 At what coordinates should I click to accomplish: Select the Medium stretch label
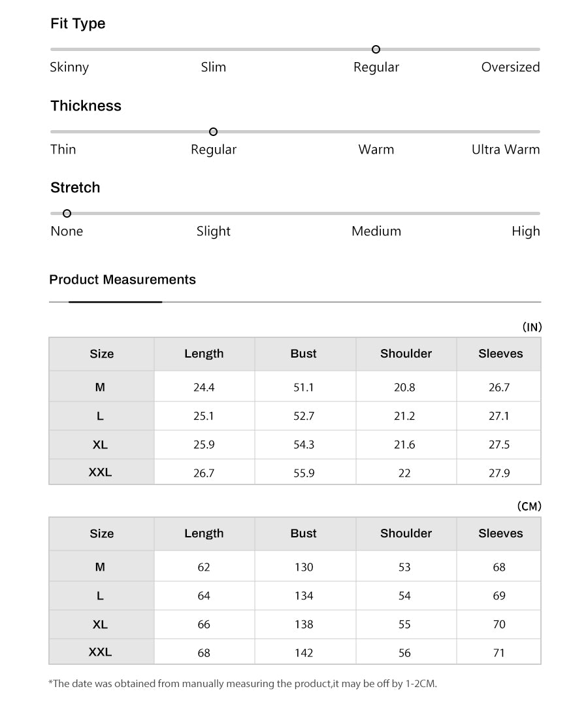[x=376, y=231]
